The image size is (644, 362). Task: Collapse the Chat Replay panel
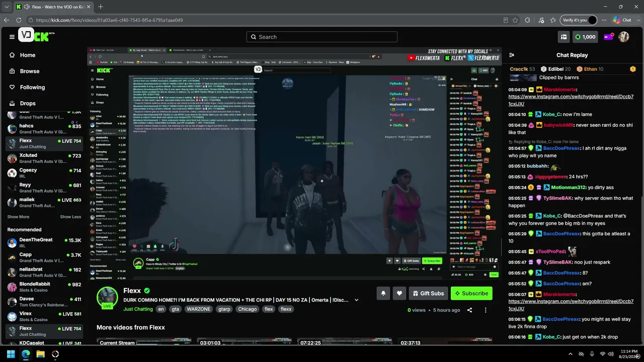click(x=512, y=55)
